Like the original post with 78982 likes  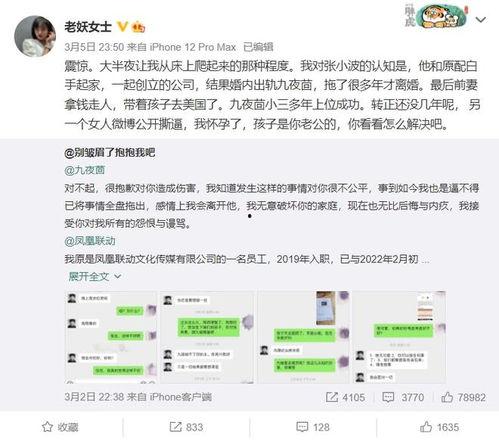click(x=463, y=397)
